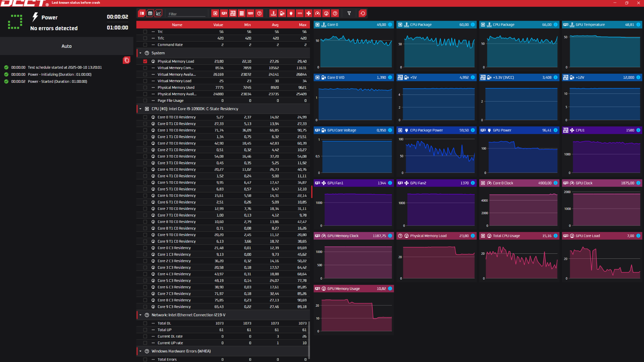Image resolution: width=644 pixels, height=362 pixels.
Task: Sort table by Avg column
Action: coord(275,25)
